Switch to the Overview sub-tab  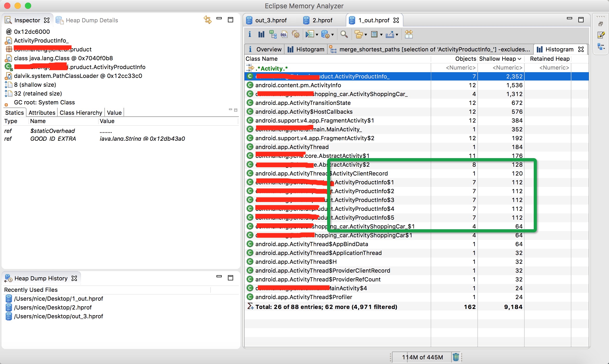pos(265,49)
